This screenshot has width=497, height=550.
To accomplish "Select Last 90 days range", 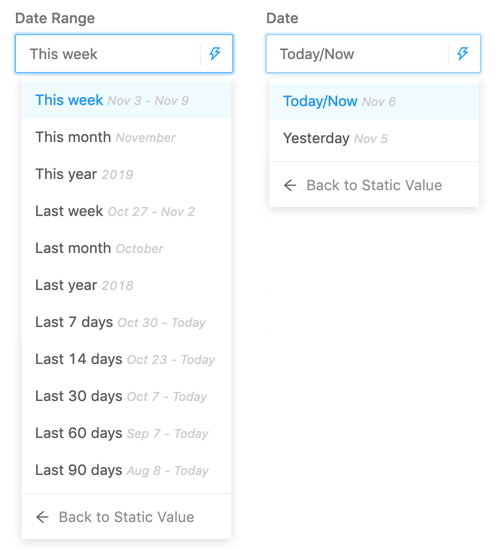I will [x=126, y=470].
